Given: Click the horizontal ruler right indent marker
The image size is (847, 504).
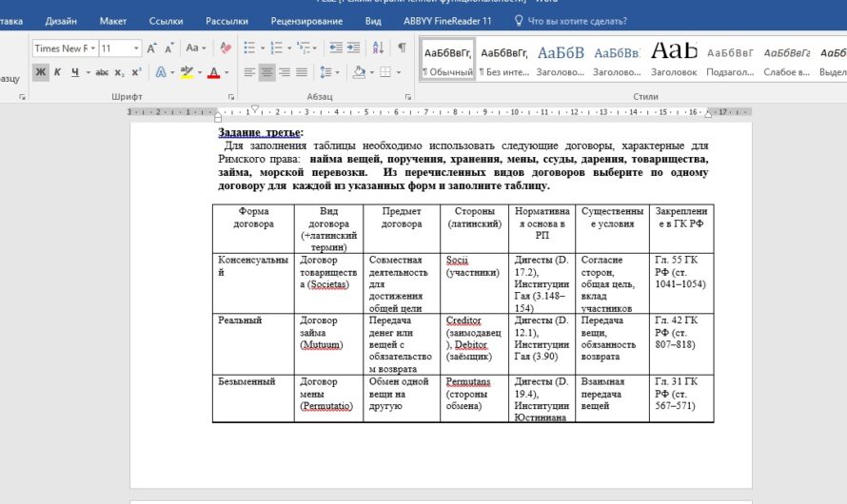Looking at the screenshot, I should (708, 114).
